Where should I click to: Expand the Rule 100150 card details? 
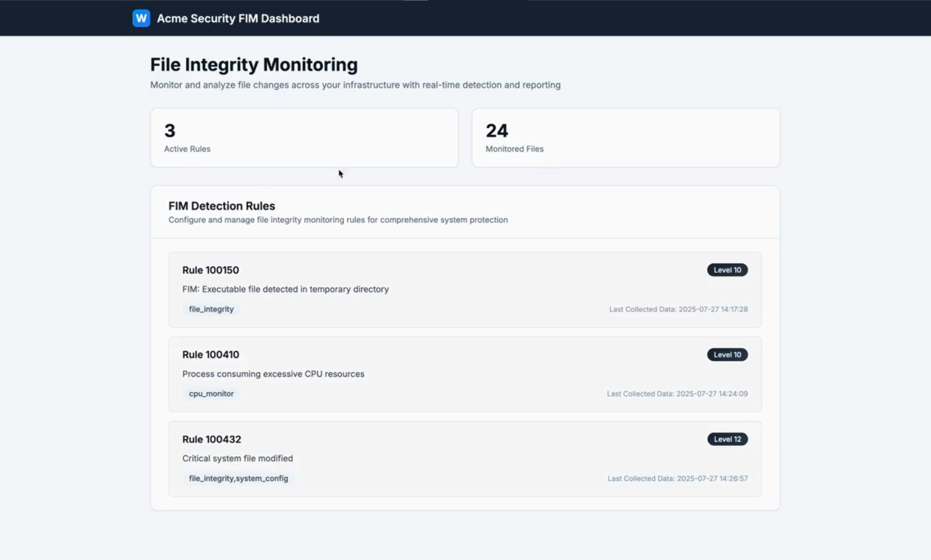210,270
